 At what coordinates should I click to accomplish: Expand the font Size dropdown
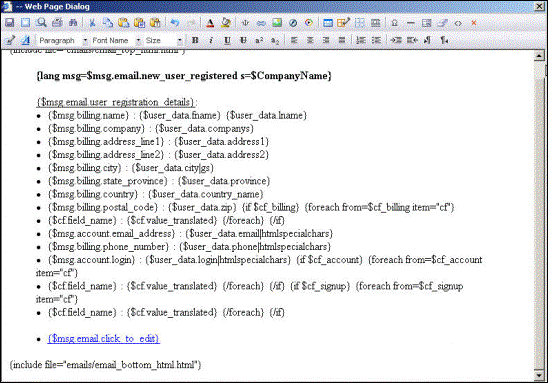[164, 41]
